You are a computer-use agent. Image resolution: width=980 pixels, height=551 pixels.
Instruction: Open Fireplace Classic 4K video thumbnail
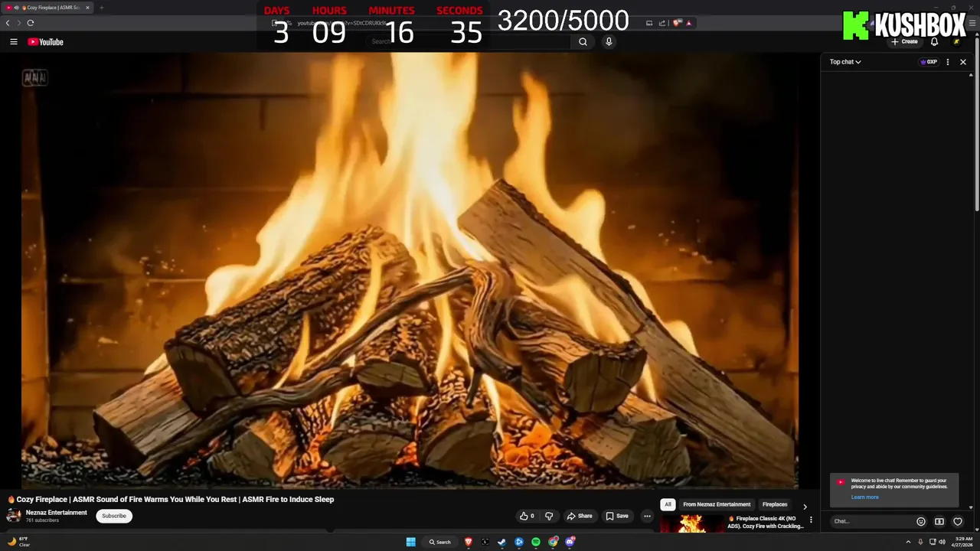coord(692,523)
